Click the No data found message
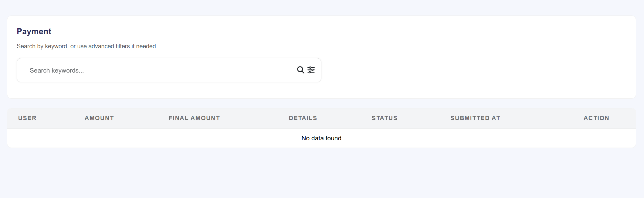This screenshot has width=644, height=198. tap(321, 138)
